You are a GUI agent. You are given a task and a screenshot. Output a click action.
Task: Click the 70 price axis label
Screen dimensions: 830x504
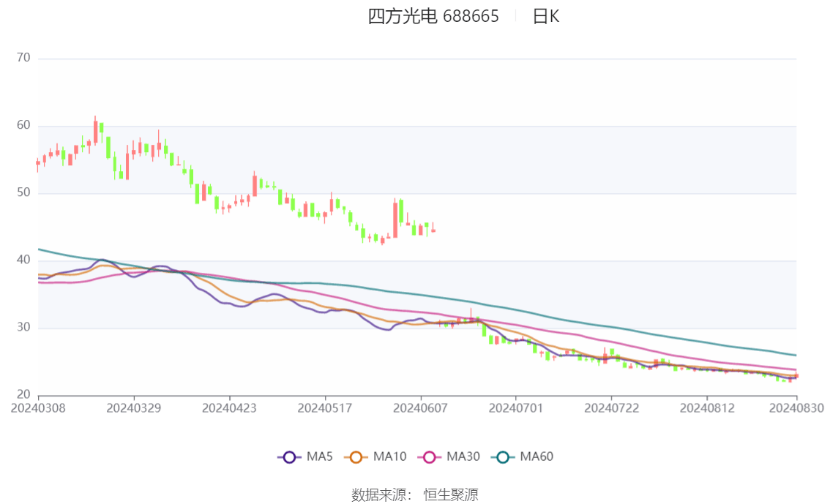click(23, 58)
